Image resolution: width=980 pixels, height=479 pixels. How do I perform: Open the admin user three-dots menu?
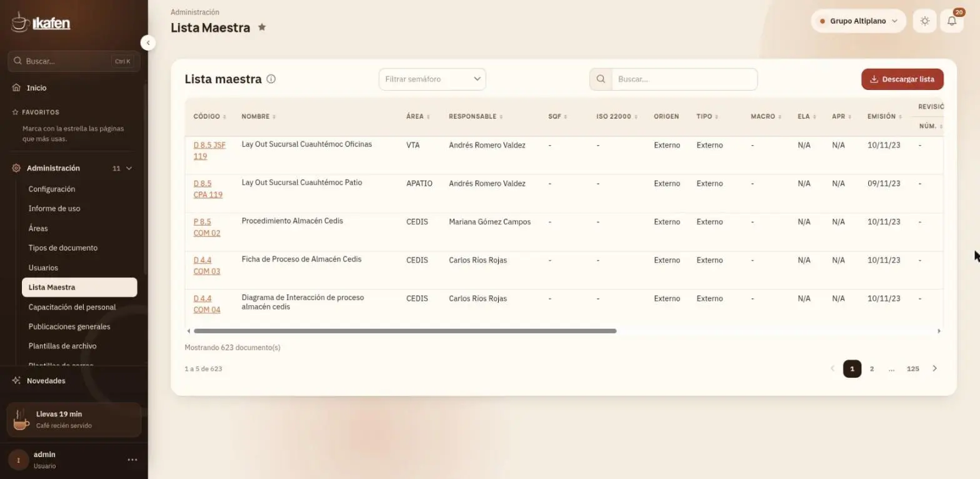(x=132, y=460)
